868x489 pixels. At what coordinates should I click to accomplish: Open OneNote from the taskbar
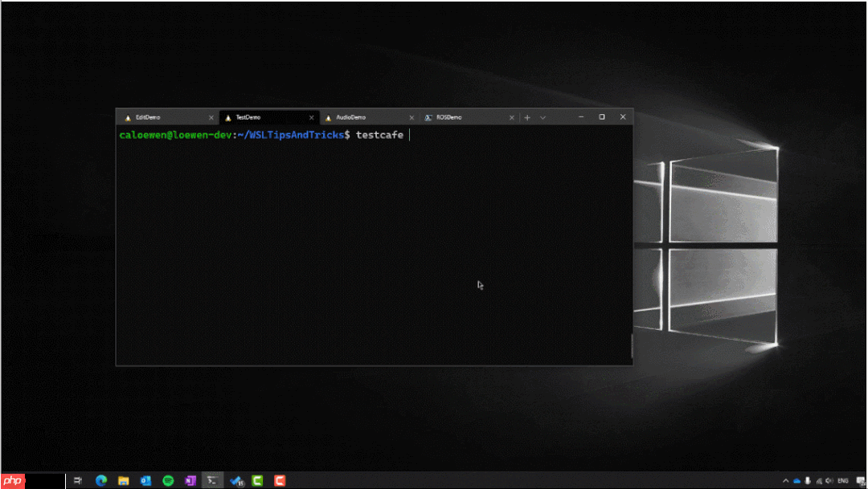[190, 480]
